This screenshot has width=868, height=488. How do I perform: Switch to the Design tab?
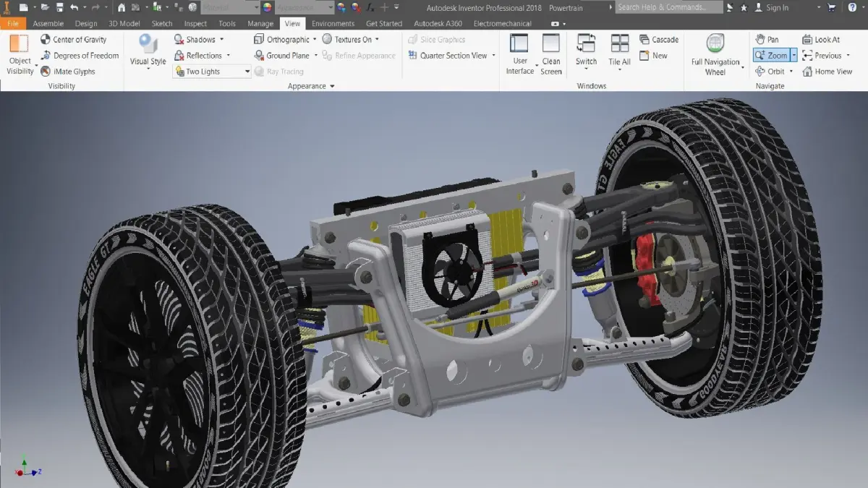(x=86, y=24)
